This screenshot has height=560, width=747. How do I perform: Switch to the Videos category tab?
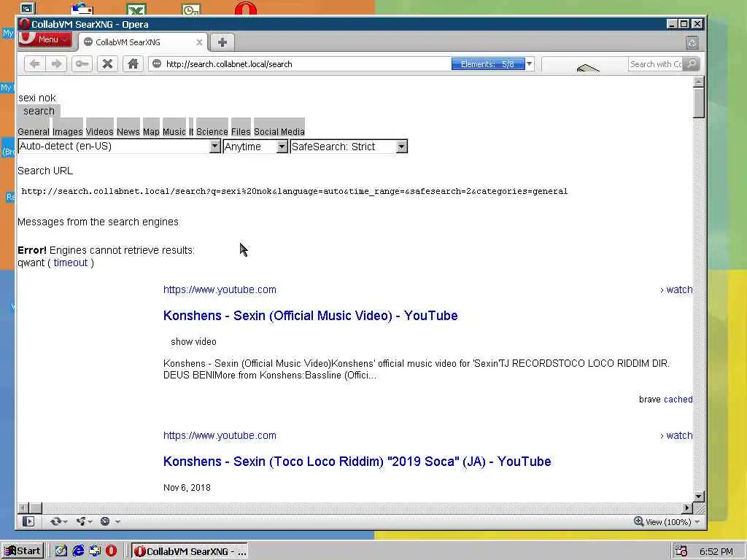coord(99,128)
